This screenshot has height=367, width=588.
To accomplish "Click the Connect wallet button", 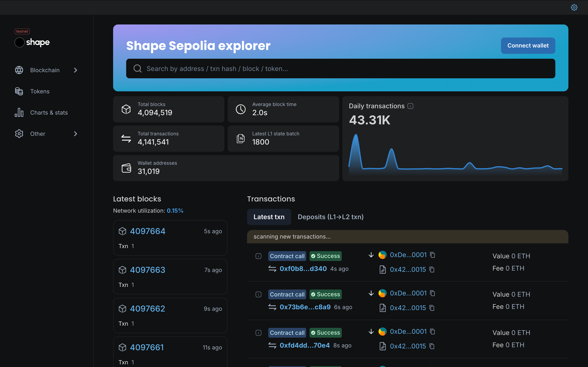I will (x=528, y=46).
